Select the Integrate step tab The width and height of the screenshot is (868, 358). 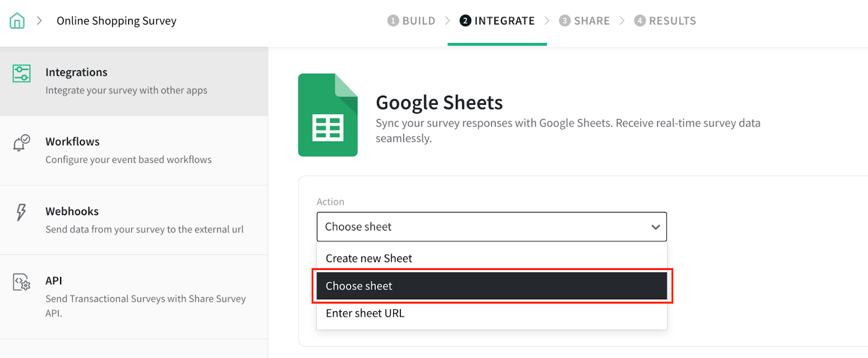click(497, 21)
